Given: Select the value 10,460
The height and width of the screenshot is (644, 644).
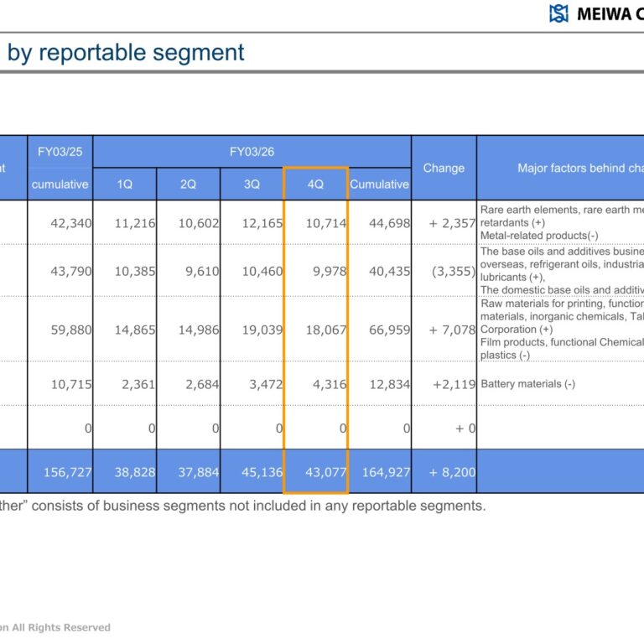Looking at the screenshot, I should [262, 272].
